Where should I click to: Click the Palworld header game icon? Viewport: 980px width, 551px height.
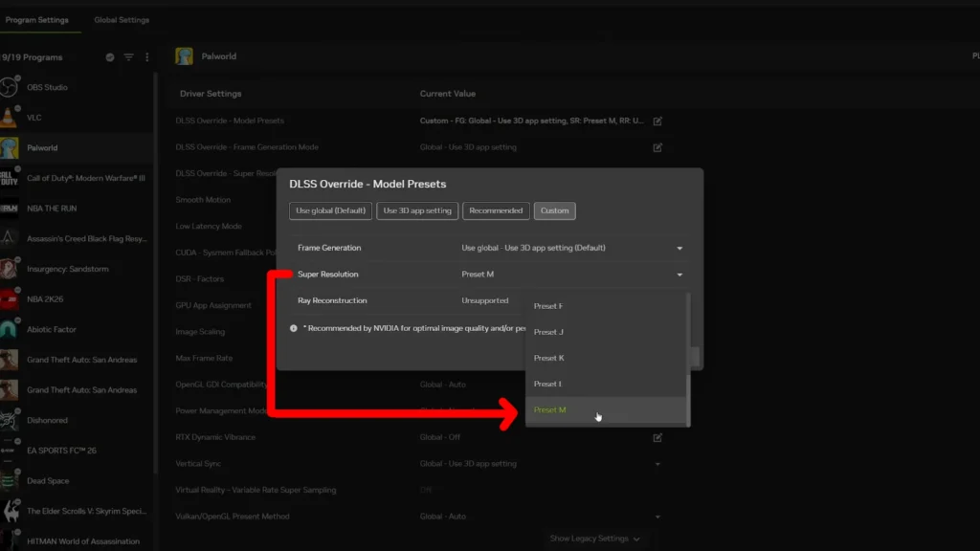tap(185, 56)
